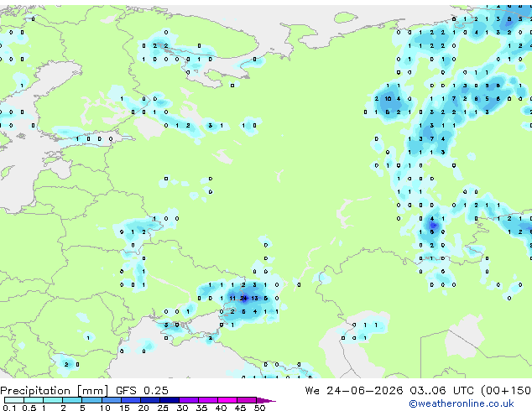This screenshot has width=532, height=411.
Task: Click the '(00+150' forecast offset text
Action: pos(505,391)
